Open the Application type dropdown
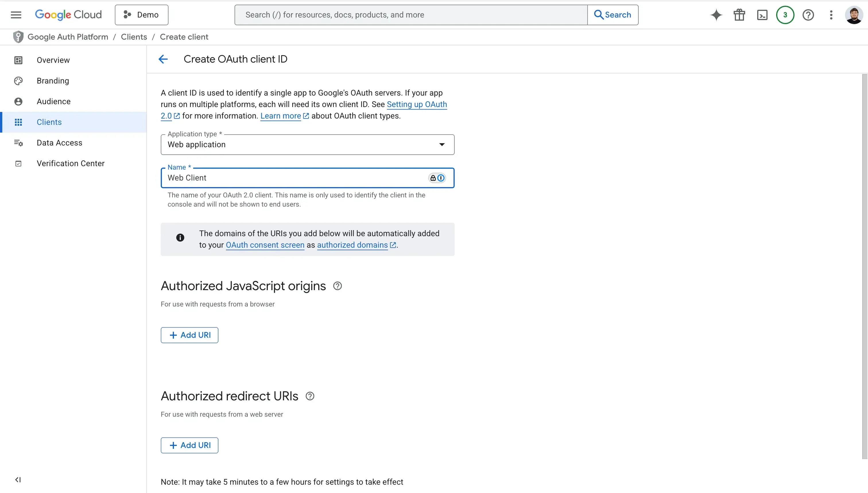 (442, 144)
